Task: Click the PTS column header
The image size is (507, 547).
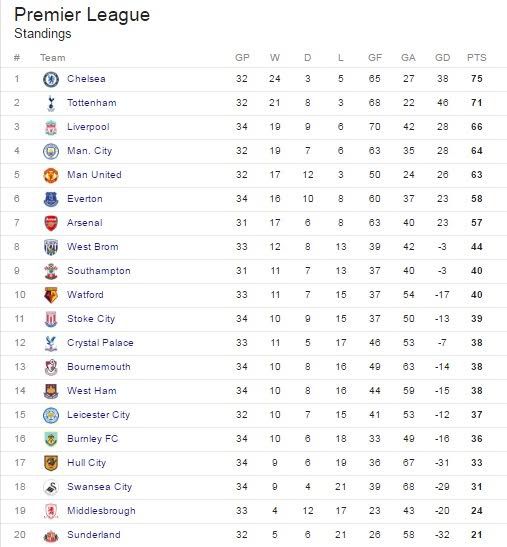Action: coord(477,58)
